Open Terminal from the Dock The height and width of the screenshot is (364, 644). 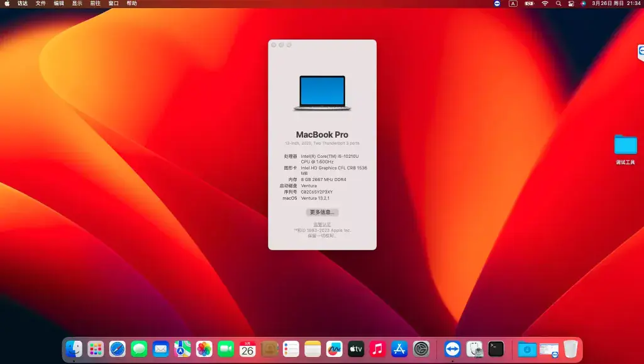point(496,350)
